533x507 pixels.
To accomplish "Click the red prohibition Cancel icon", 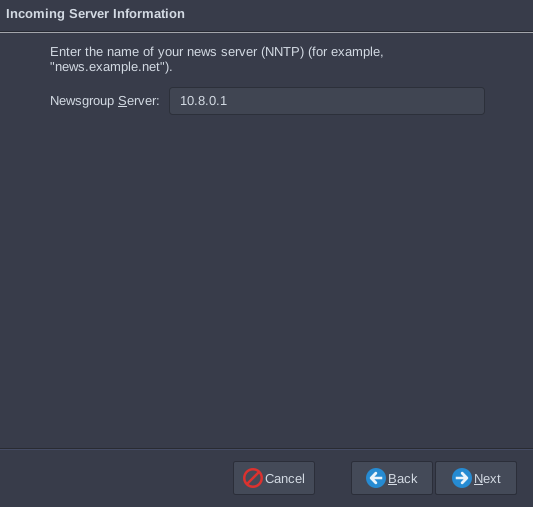I will click(253, 478).
